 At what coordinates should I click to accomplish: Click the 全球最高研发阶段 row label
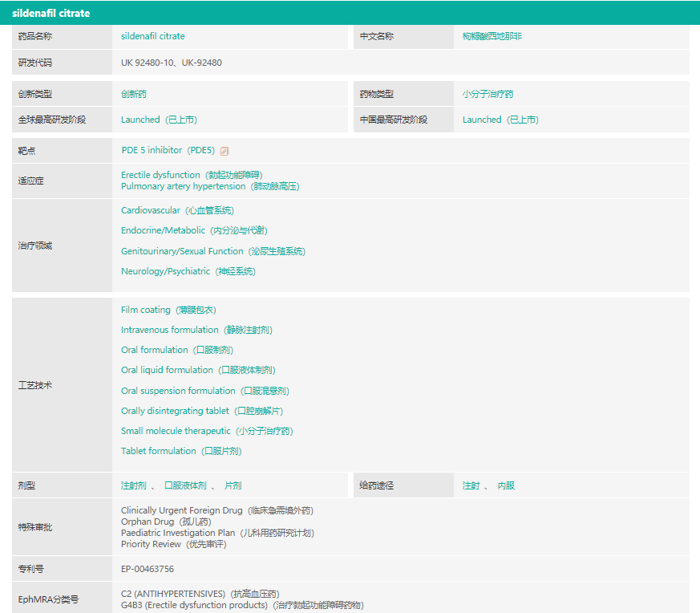click(52, 120)
